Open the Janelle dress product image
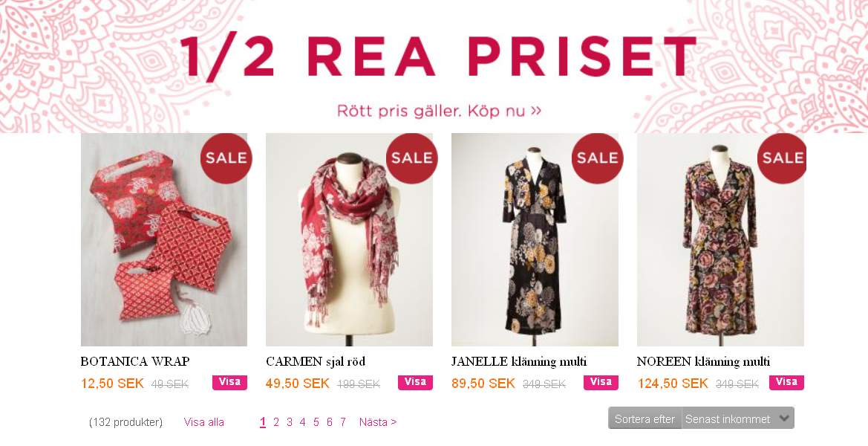 [x=535, y=239]
